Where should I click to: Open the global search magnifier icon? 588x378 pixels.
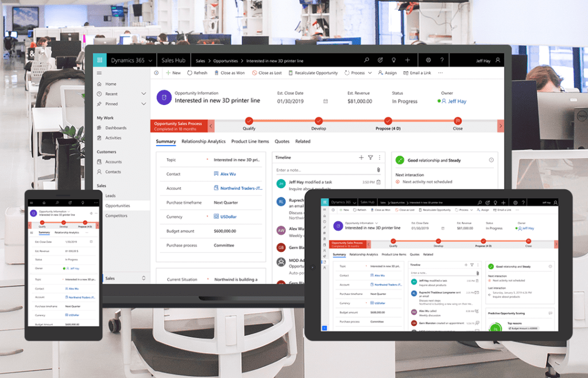(366, 60)
